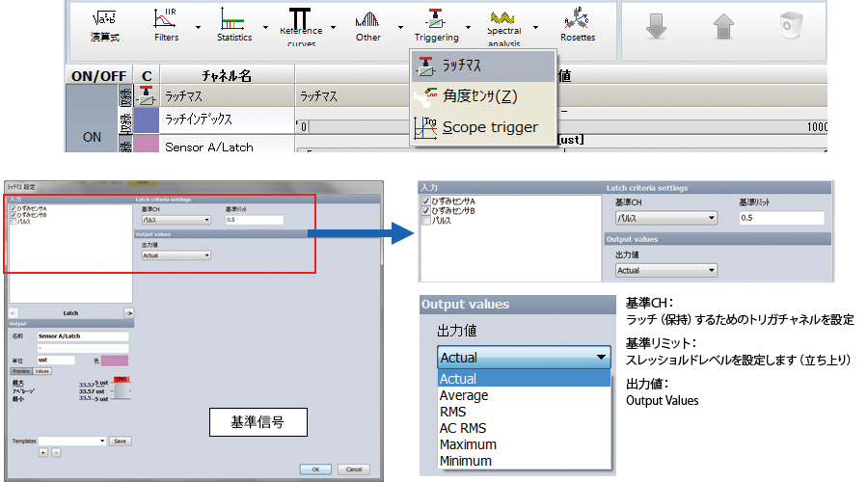Select Maximum from the output values list
The height and width of the screenshot is (482, 868).
(524, 444)
